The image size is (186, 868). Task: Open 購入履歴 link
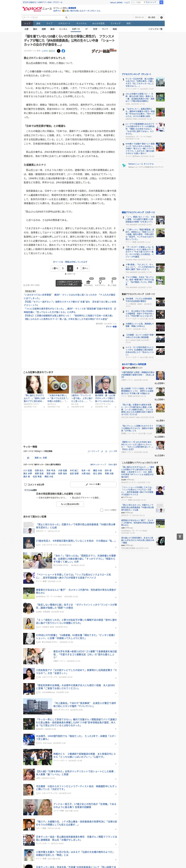click(152, 17)
